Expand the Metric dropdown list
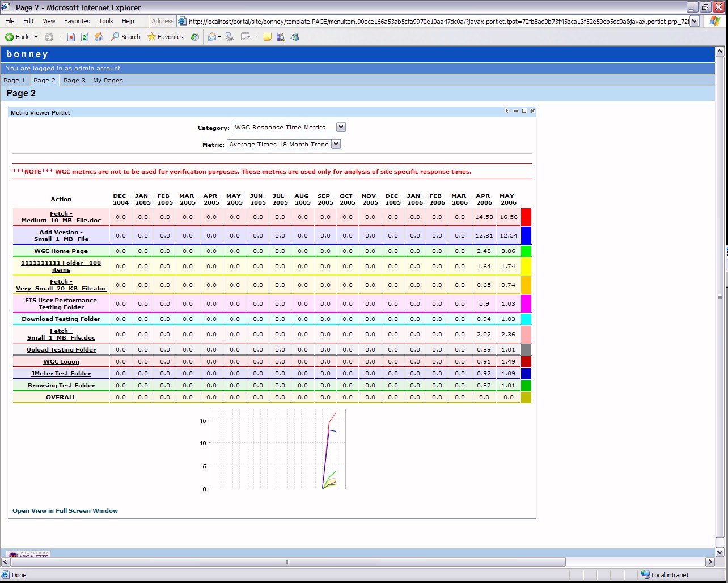The image size is (728, 583). pos(336,145)
